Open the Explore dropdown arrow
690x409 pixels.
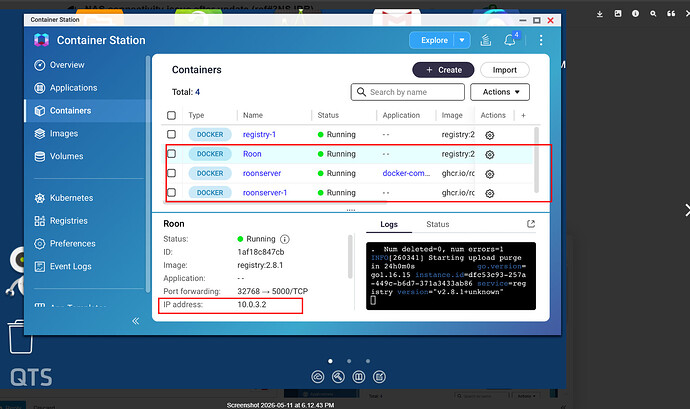click(x=462, y=40)
